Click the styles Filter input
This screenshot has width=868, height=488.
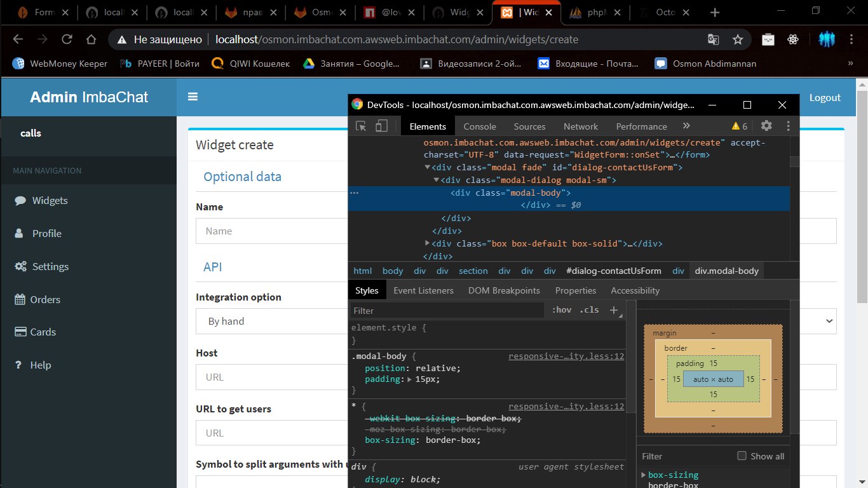tap(448, 311)
